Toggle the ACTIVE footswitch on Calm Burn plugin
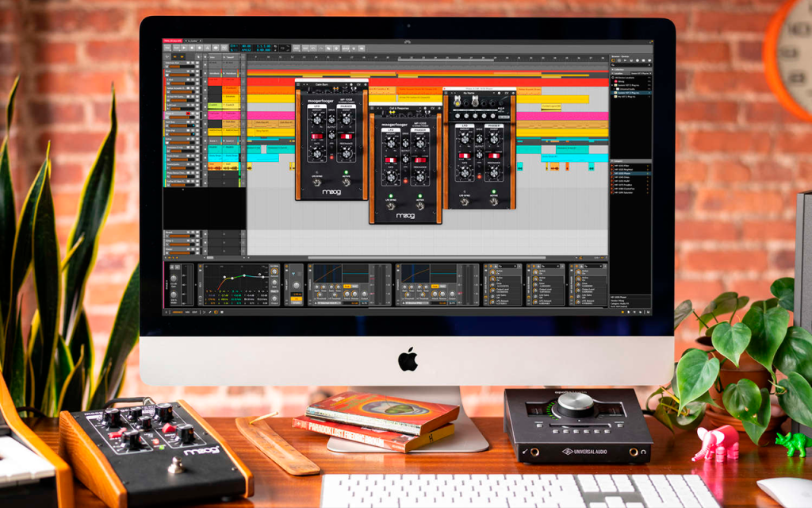 point(347,182)
